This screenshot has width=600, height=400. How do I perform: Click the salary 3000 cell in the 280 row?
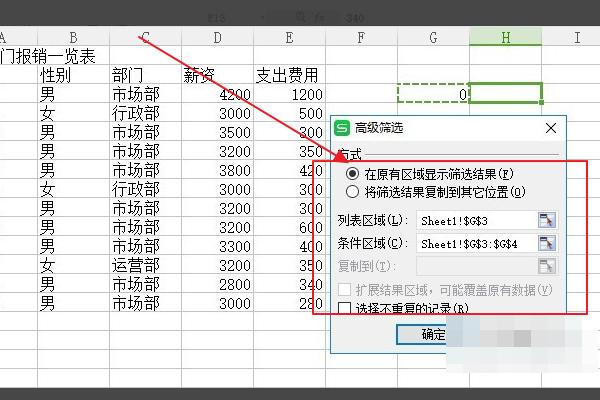point(217,303)
